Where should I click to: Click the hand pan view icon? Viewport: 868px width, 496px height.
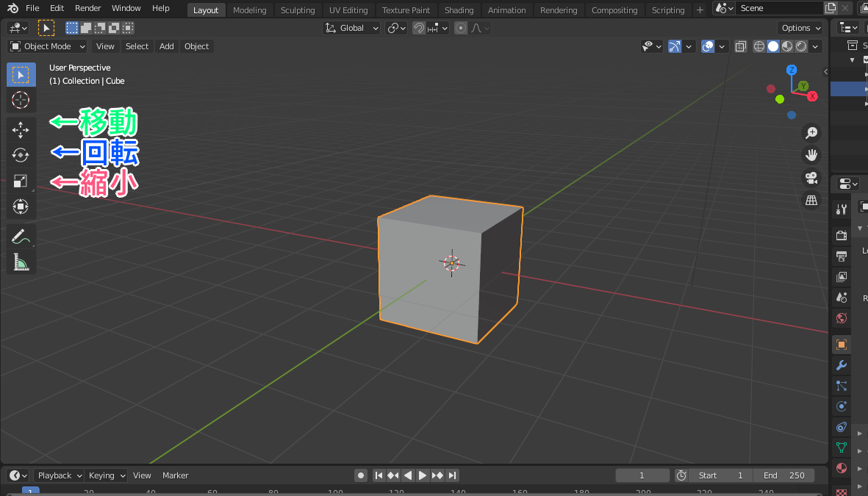pos(811,156)
